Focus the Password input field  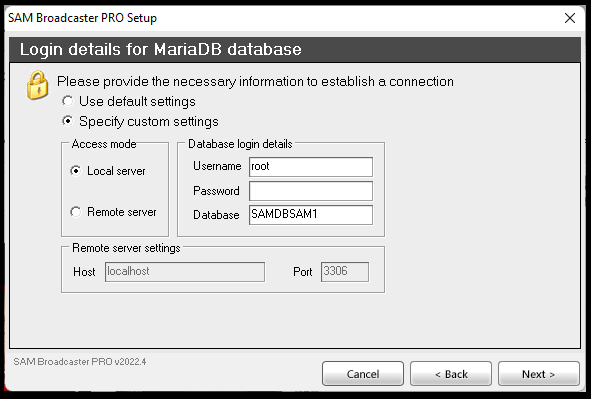pyautogui.click(x=311, y=191)
